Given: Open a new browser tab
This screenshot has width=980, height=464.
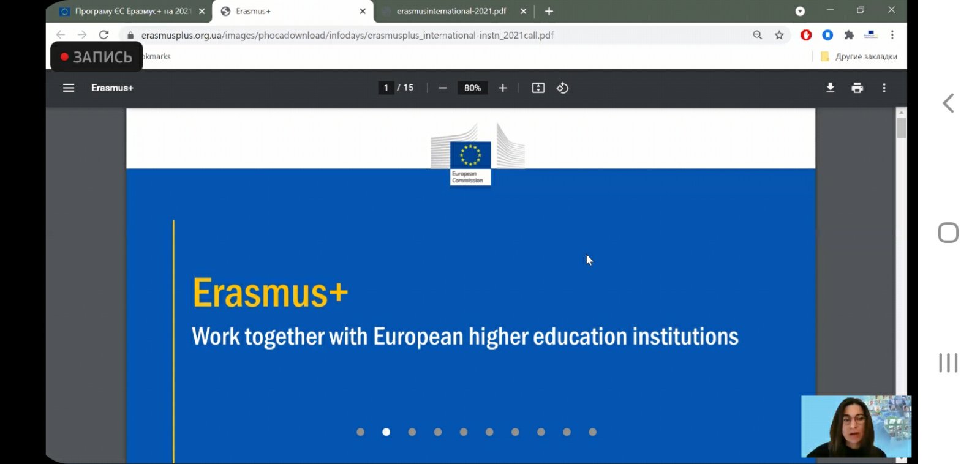Looking at the screenshot, I should [x=549, y=11].
